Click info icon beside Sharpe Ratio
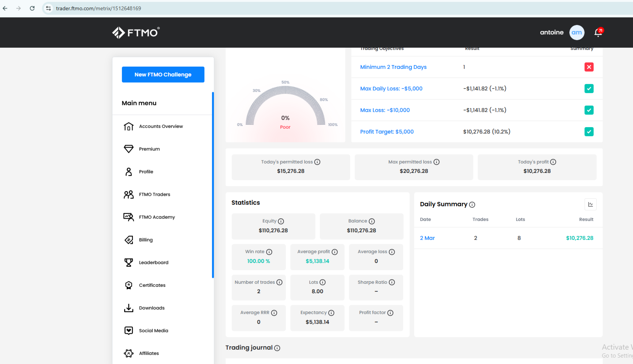633x364 pixels. (392, 282)
